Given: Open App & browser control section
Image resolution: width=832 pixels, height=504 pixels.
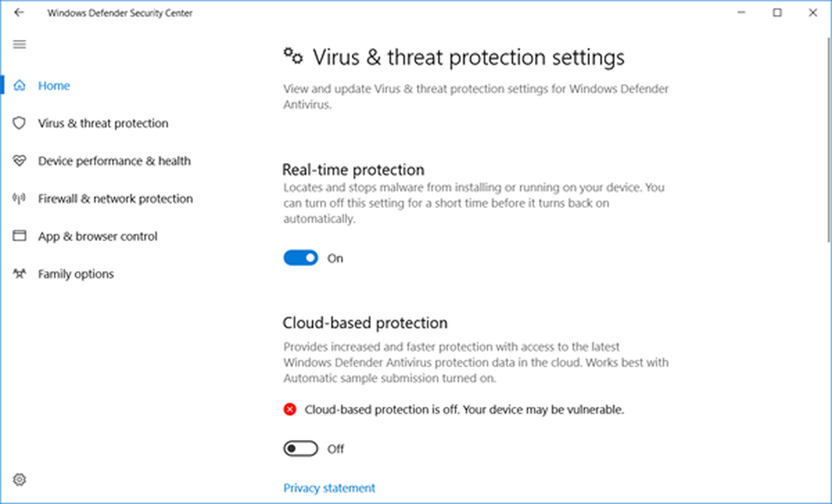Looking at the screenshot, I should click(97, 236).
